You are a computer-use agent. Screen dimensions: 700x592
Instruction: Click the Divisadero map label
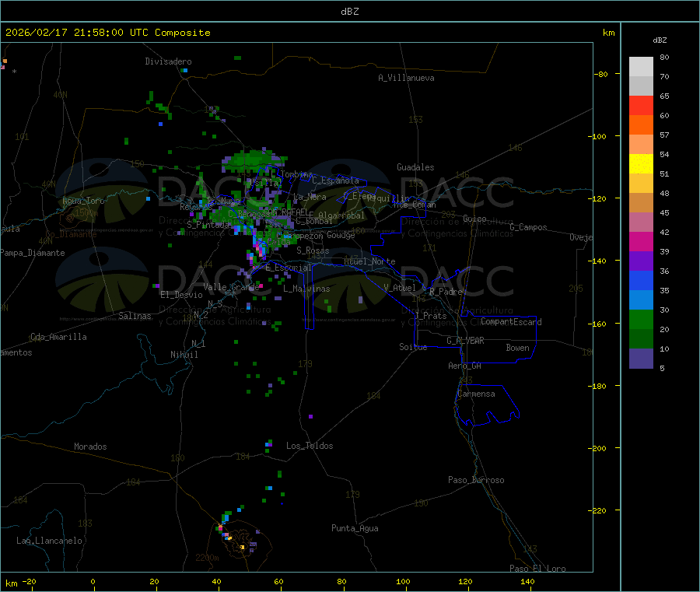[x=168, y=61]
